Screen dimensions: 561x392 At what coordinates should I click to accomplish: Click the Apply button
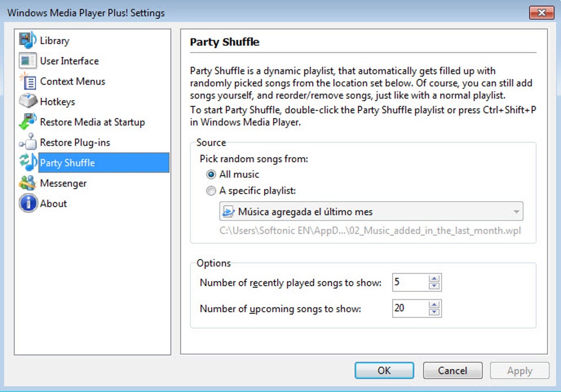click(520, 371)
